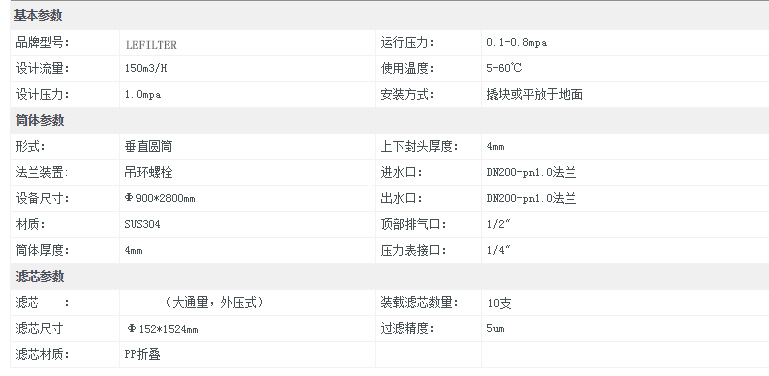Select the PP折叠 cartridge material value
Viewport: 769px width, 376px height.
point(143,354)
